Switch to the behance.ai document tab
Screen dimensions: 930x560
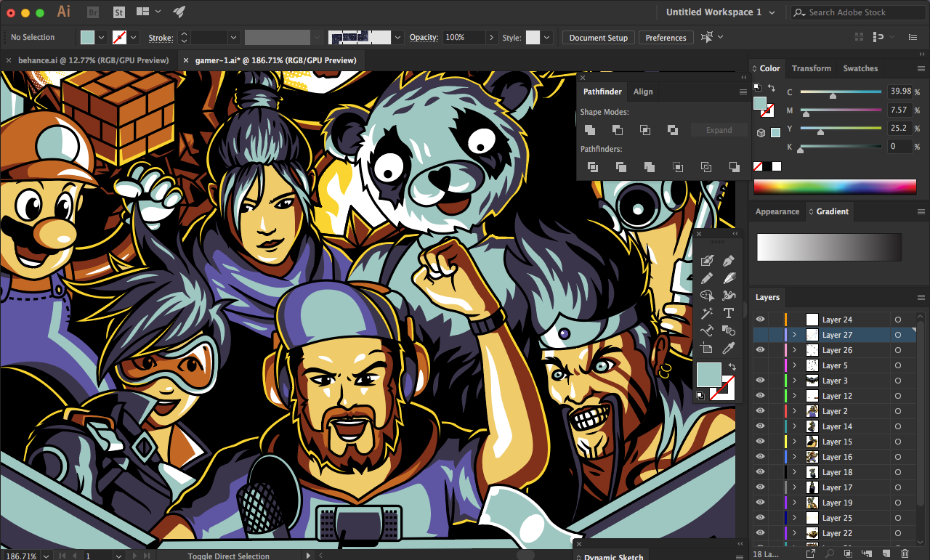click(93, 60)
